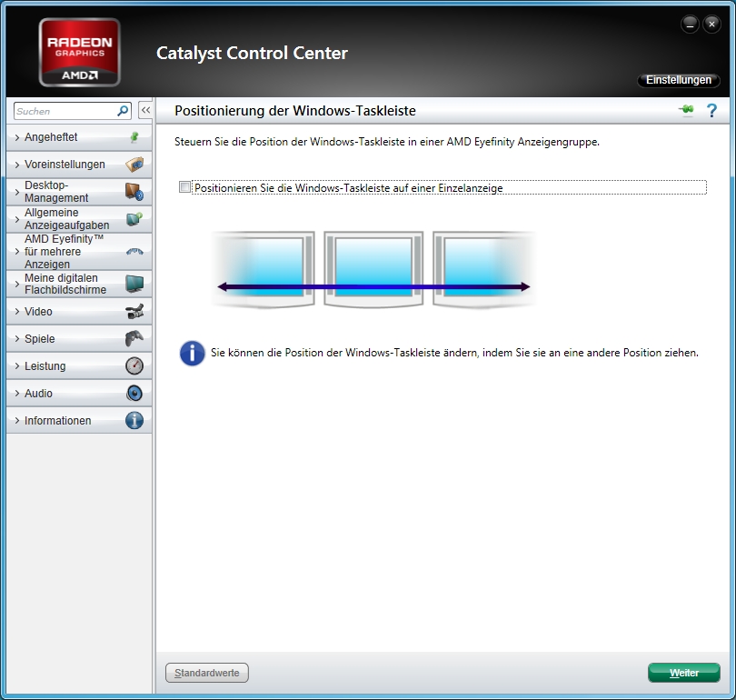Screen dimensions: 736x700
Task: Click the digital flat panel monitor icon
Action: 134,284
